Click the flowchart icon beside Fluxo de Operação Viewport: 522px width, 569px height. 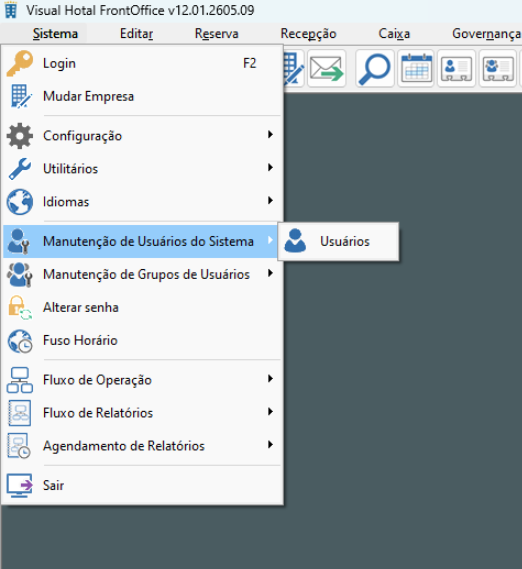point(20,380)
